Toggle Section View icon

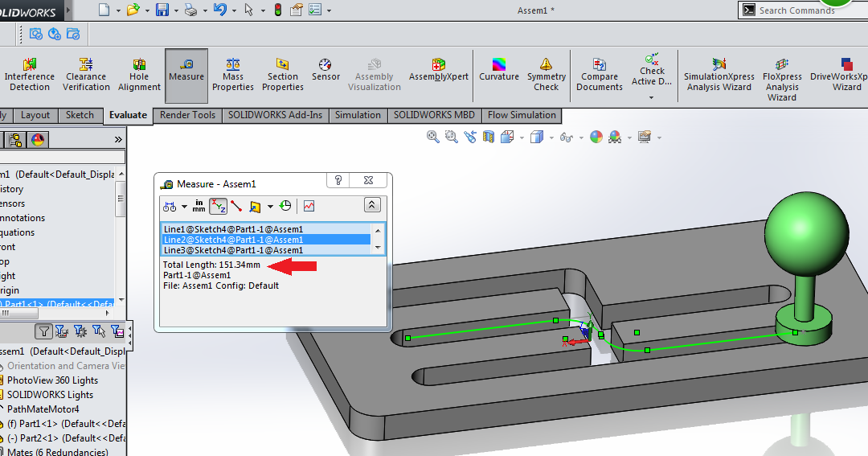click(x=489, y=137)
